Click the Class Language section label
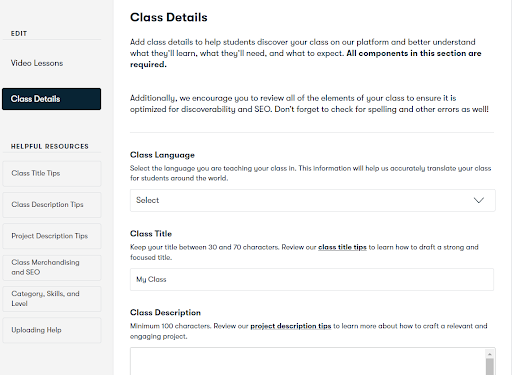This screenshot has height=375, width=512. pos(162,155)
